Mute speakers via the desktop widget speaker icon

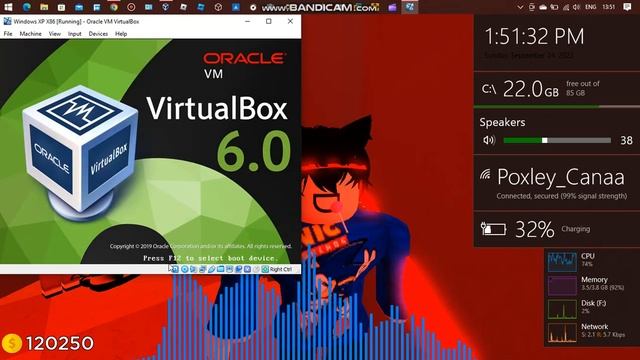tap(489, 140)
